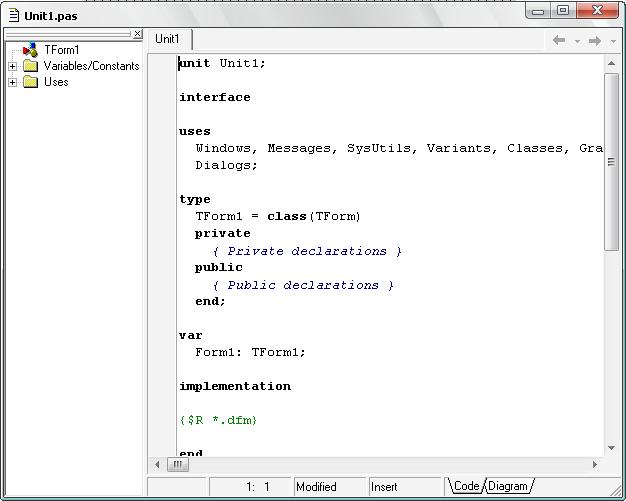Select the Unit1 editor tab
Screen dimensions: 626x501
(168, 39)
